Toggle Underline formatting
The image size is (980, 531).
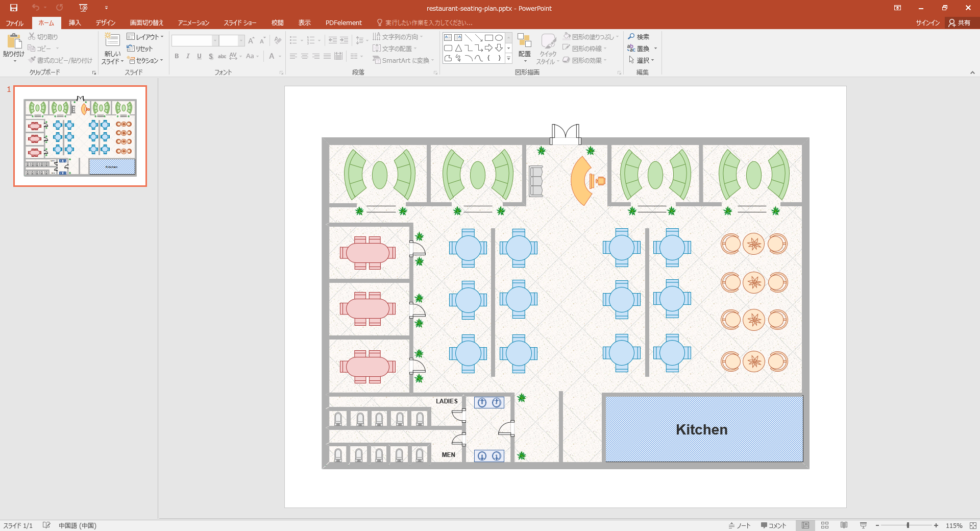click(x=199, y=56)
